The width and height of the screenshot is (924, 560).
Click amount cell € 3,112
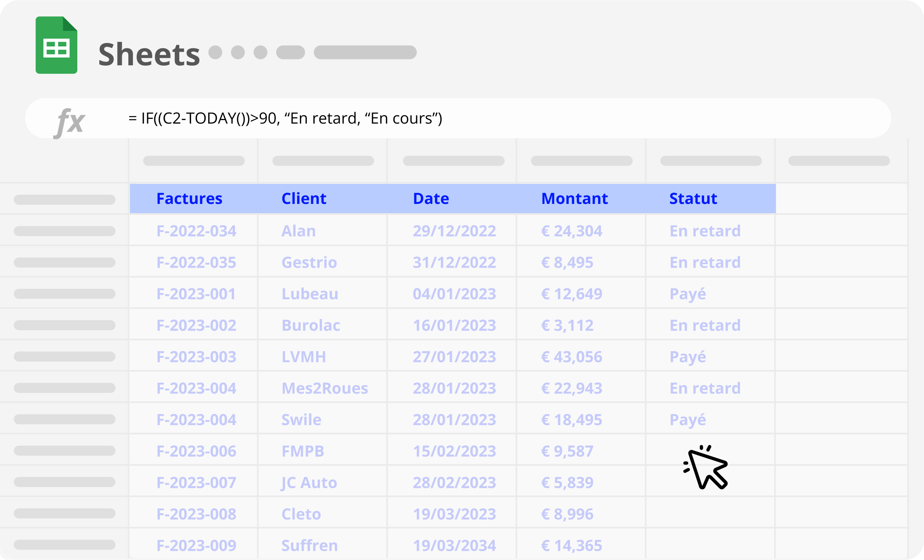click(567, 326)
